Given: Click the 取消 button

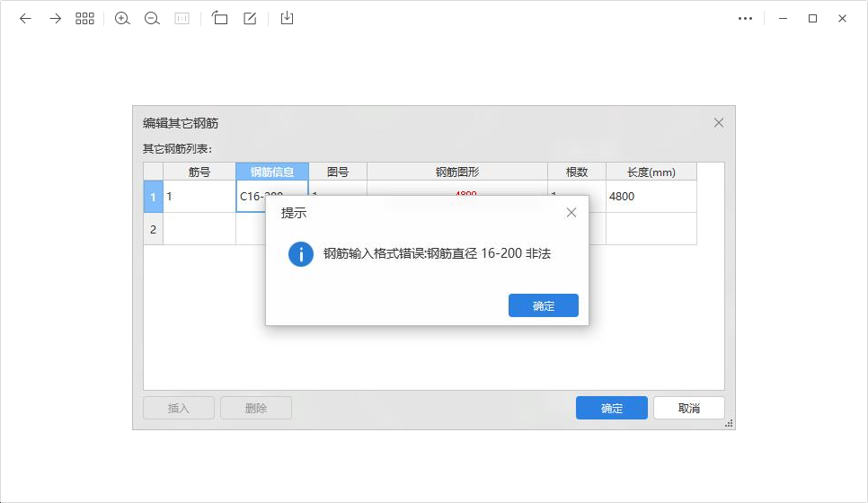Looking at the screenshot, I should tap(688, 408).
